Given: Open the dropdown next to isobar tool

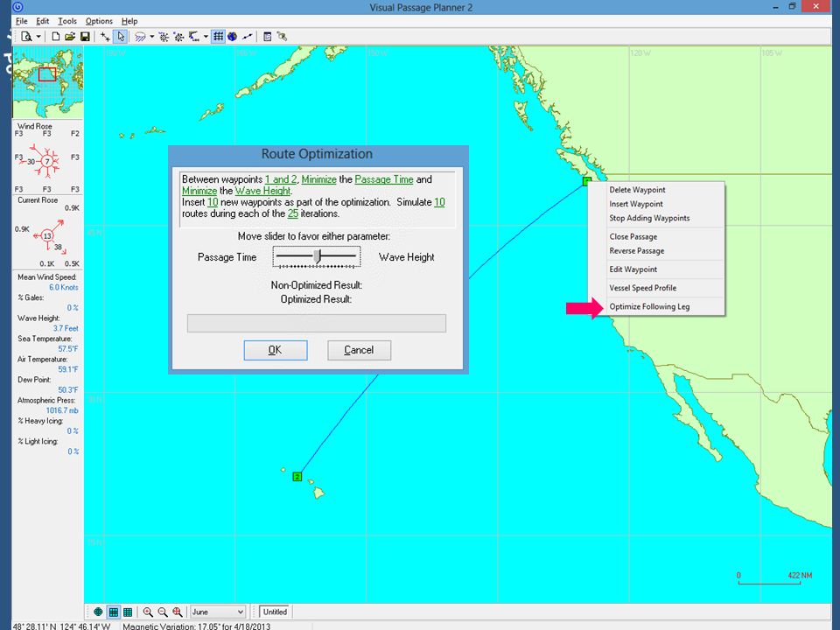Looking at the screenshot, I should pos(206,37).
